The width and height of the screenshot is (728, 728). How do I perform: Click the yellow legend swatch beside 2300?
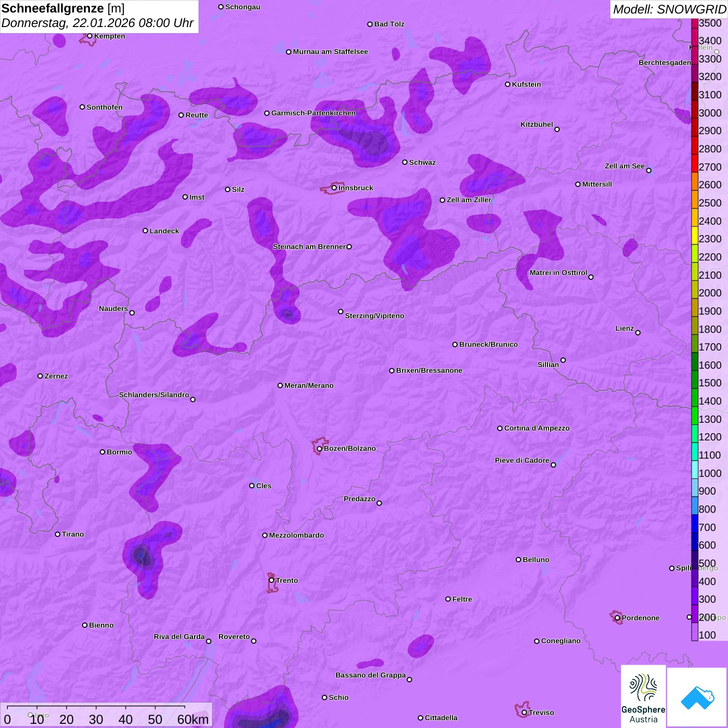tap(695, 235)
